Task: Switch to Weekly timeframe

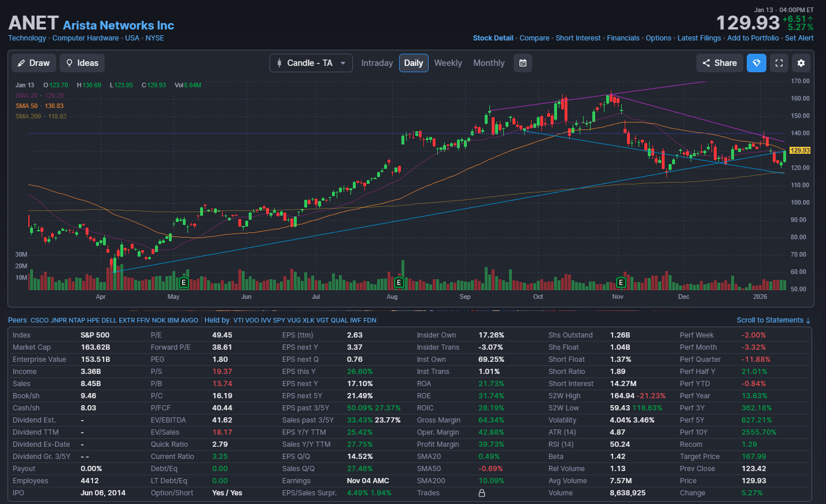Action: pos(448,63)
